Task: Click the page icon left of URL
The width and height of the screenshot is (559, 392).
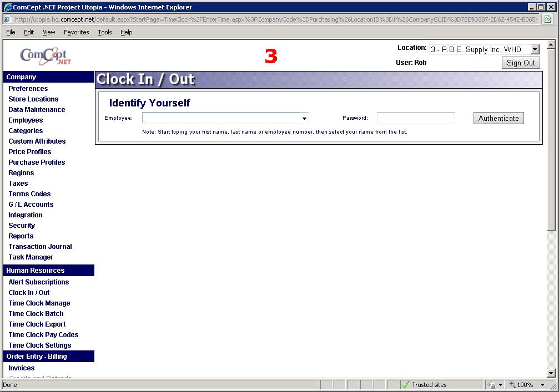Action: point(7,19)
